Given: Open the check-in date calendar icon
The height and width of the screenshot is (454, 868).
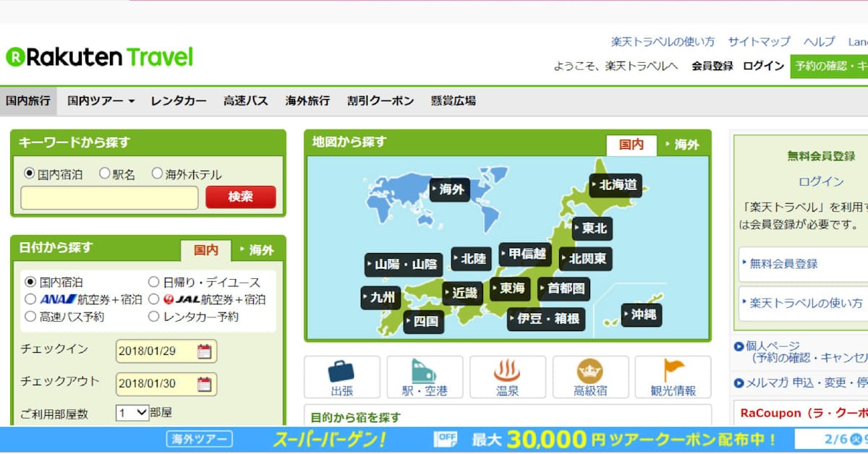Looking at the screenshot, I should [205, 352].
